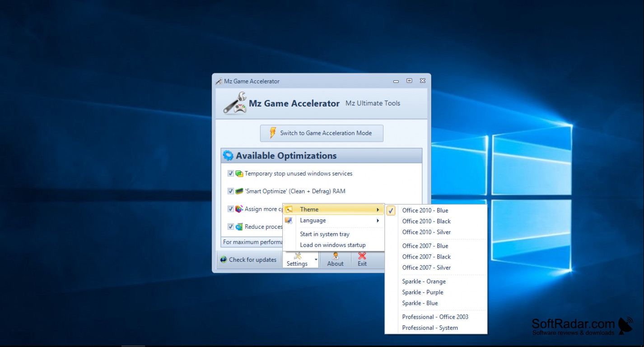Click the Exit button label
Screen dimensions: 644x347
click(x=362, y=264)
